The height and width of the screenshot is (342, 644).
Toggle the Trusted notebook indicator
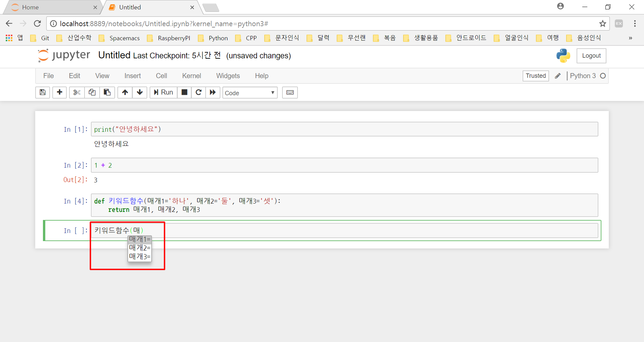pyautogui.click(x=536, y=76)
